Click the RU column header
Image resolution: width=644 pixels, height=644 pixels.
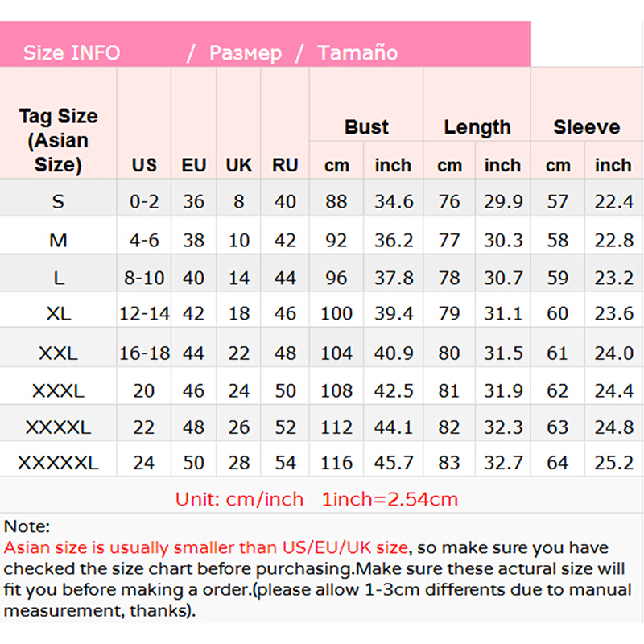point(285,166)
